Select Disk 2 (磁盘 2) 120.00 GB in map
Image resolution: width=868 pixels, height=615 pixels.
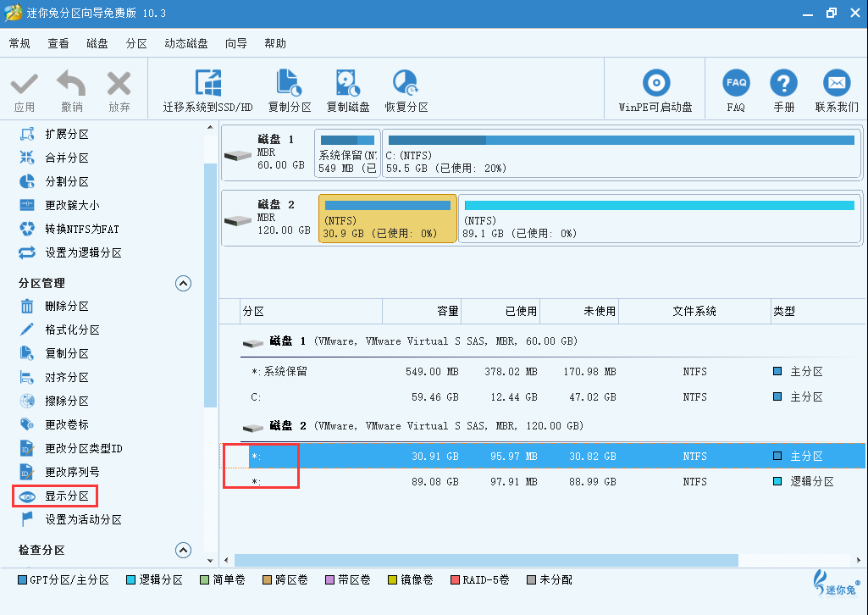[269, 218]
